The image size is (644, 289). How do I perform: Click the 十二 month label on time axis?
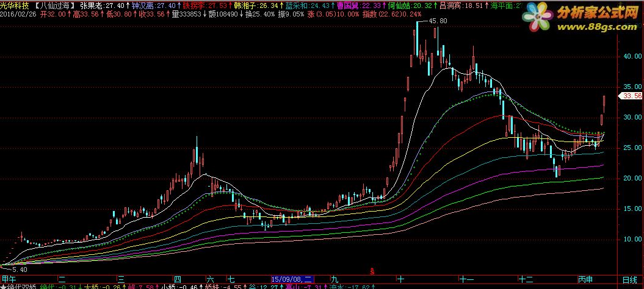[x=526, y=280]
